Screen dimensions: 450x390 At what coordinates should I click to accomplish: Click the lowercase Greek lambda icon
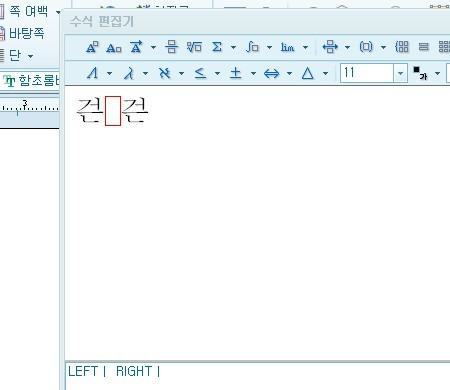click(x=129, y=73)
